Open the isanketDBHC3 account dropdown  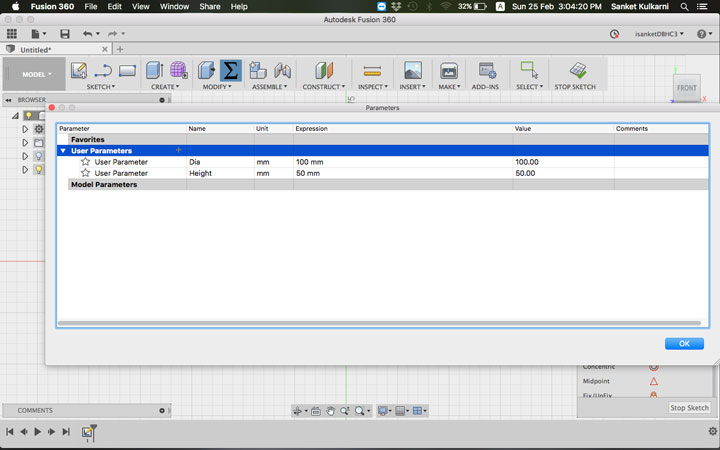(659, 34)
